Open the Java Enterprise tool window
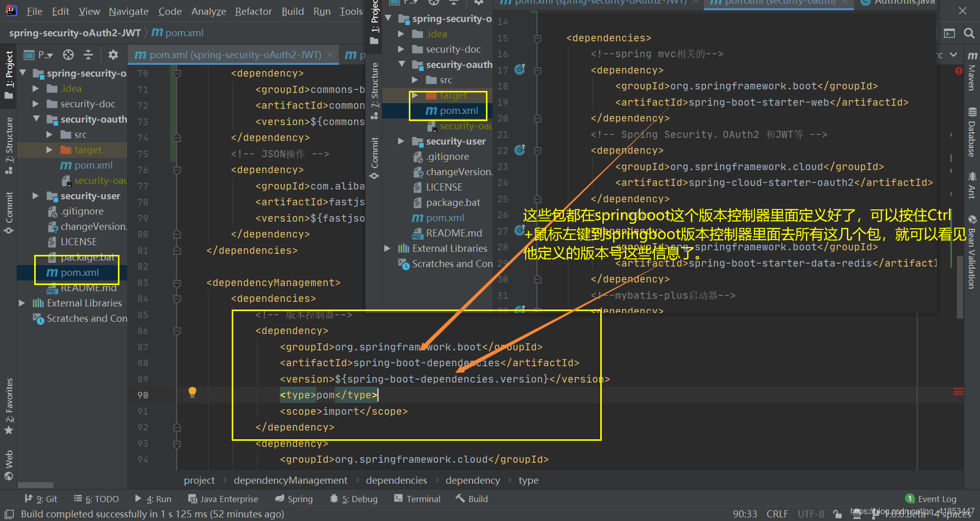The height and width of the screenshot is (521, 980). (223, 499)
